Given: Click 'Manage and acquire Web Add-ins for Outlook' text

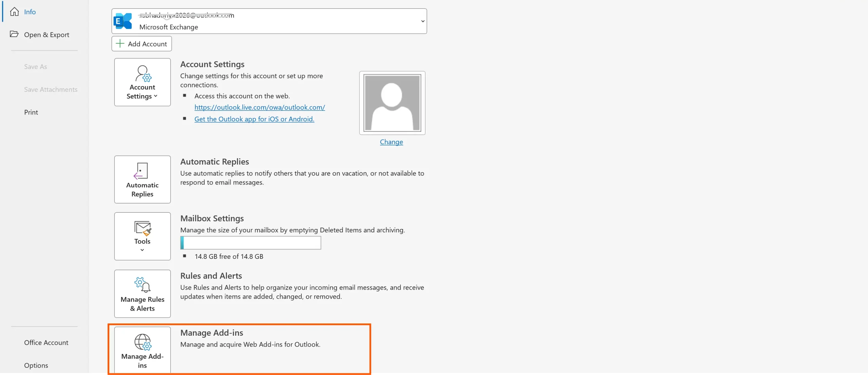Looking at the screenshot, I should (x=250, y=345).
